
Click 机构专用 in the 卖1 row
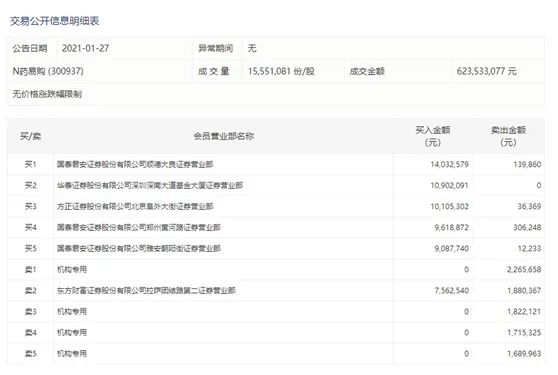pyautogui.click(x=72, y=270)
